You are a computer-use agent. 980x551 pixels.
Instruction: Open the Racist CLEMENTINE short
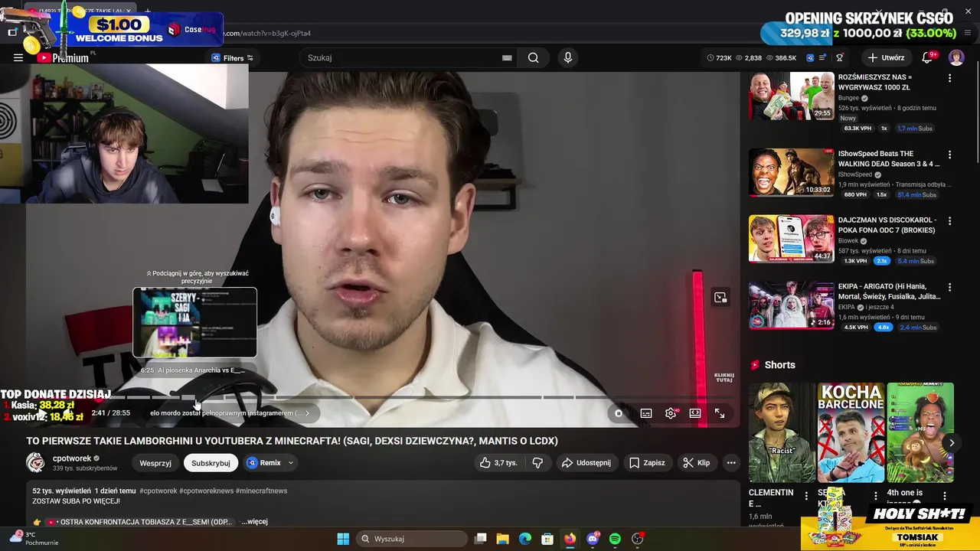pyautogui.click(x=782, y=432)
